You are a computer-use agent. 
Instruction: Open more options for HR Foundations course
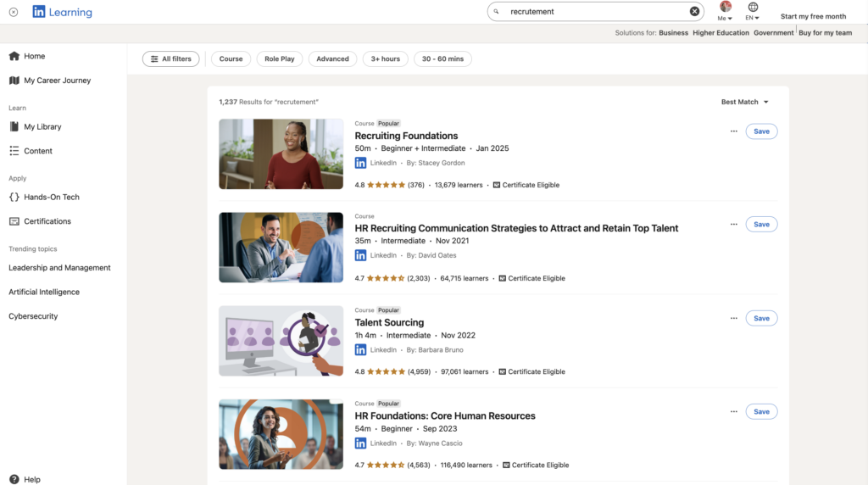click(733, 411)
